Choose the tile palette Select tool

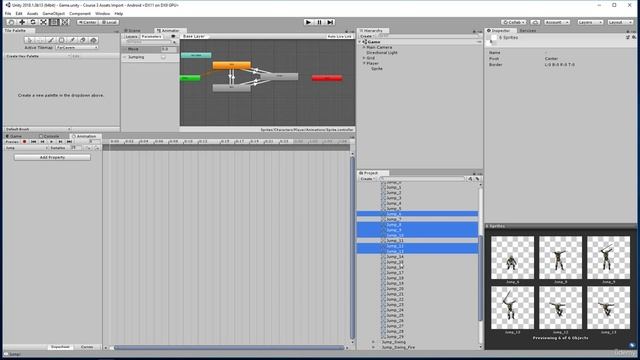(29, 40)
